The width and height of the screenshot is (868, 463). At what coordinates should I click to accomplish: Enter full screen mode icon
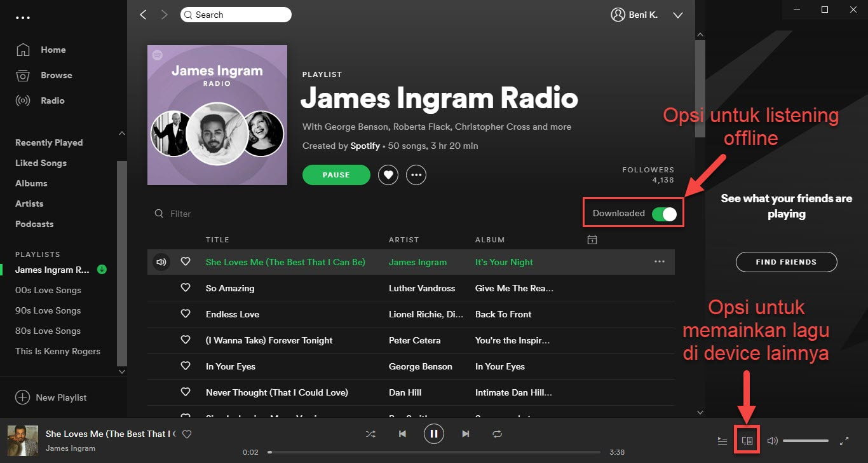[844, 440]
